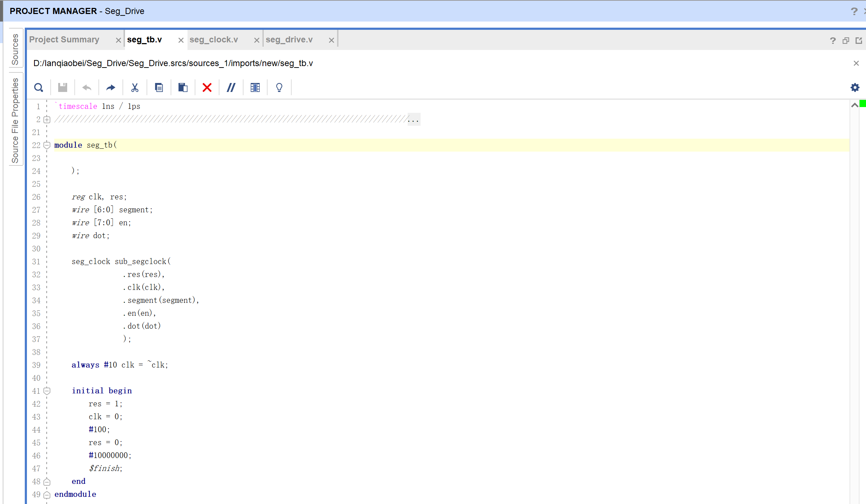Click the Cut scissors icon
The width and height of the screenshot is (866, 504).
point(135,88)
